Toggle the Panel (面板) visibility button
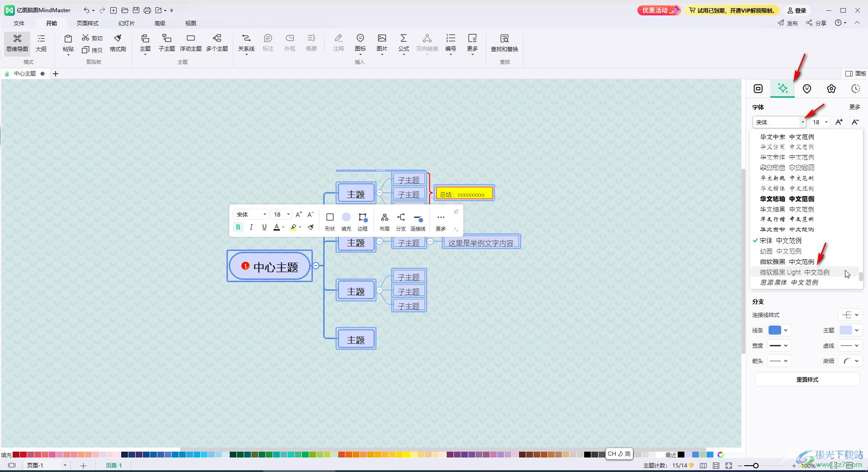The height and width of the screenshot is (472, 868). point(856,73)
